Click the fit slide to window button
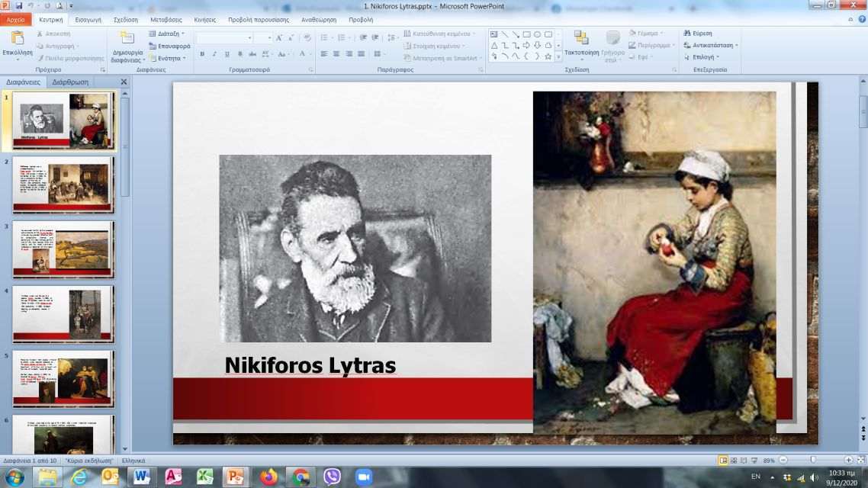Image resolution: width=868 pixels, height=488 pixels. click(x=861, y=461)
